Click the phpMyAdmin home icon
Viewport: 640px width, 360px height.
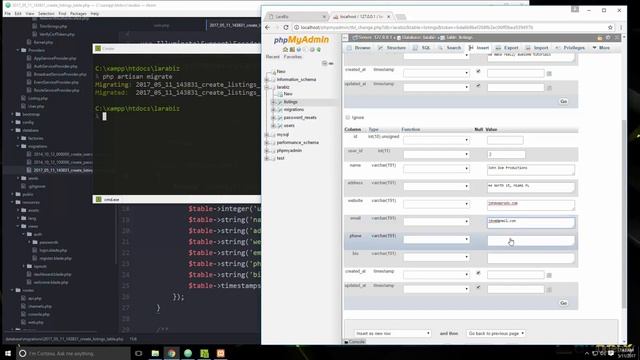tap(285, 49)
